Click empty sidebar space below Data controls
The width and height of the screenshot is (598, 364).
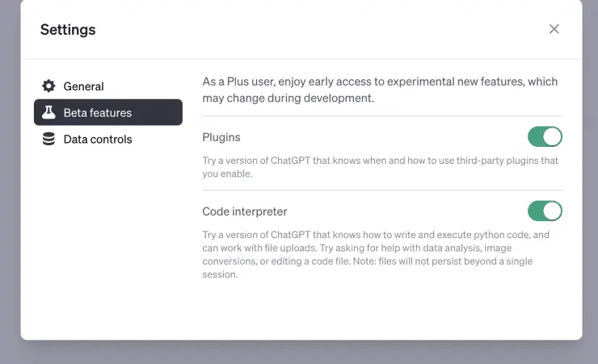click(107, 242)
